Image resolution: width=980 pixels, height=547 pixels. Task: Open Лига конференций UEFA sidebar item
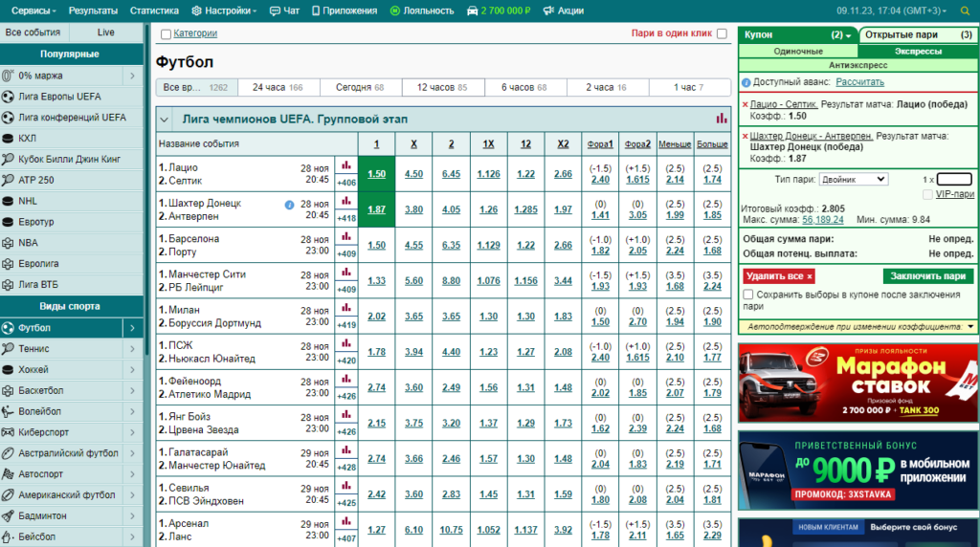coord(71,118)
